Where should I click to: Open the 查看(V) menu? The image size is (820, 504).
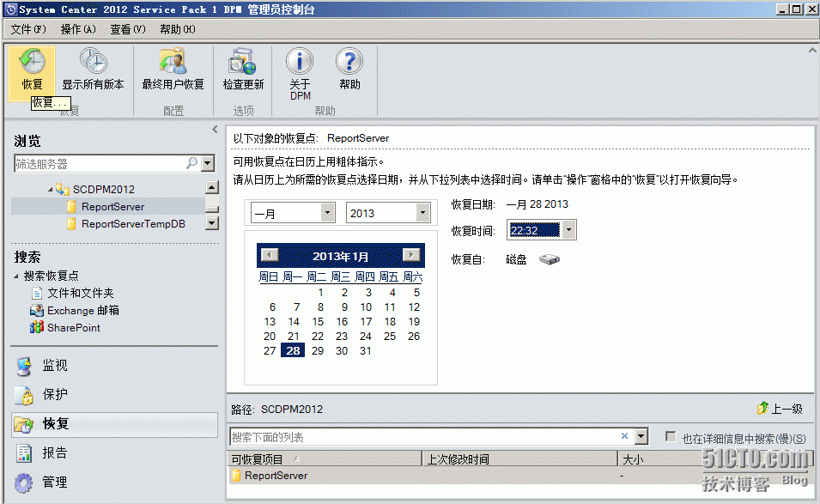pyautogui.click(x=128, y=29)
